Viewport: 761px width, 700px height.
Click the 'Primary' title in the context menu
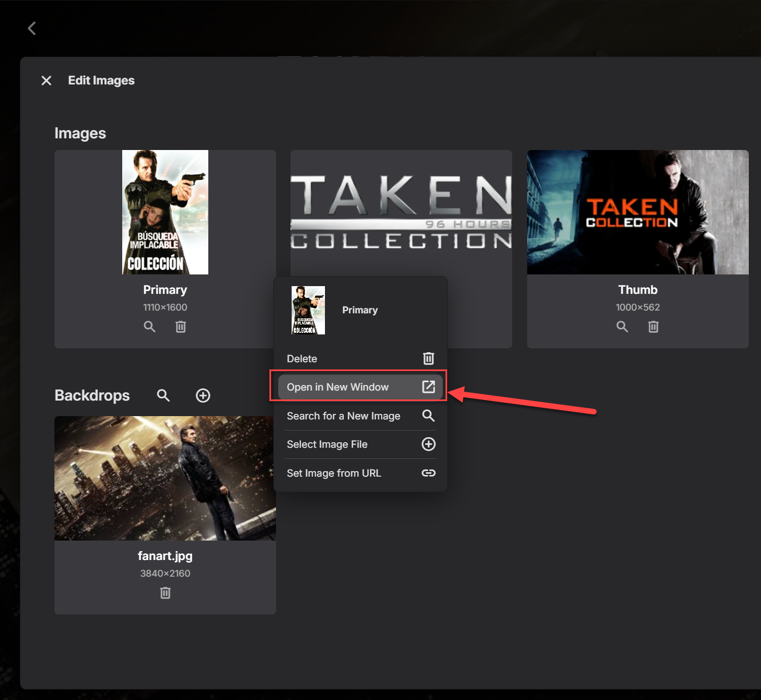point(360,310)
